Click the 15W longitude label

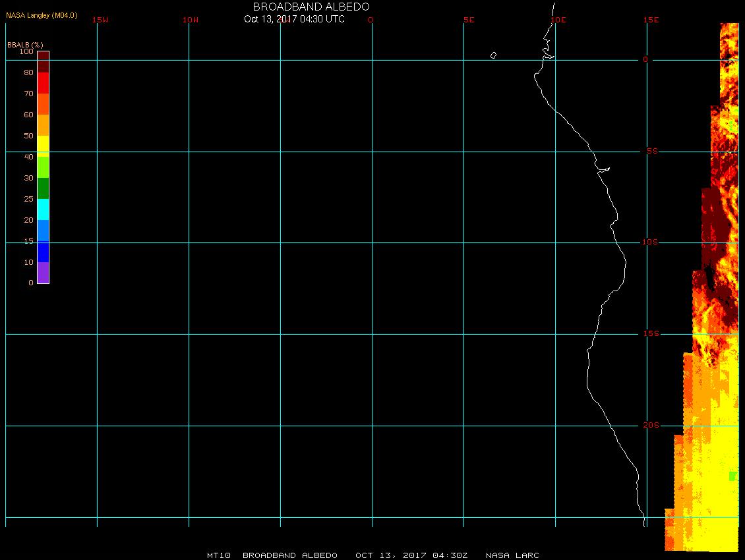pyautogui.click(x=100, y=20)
